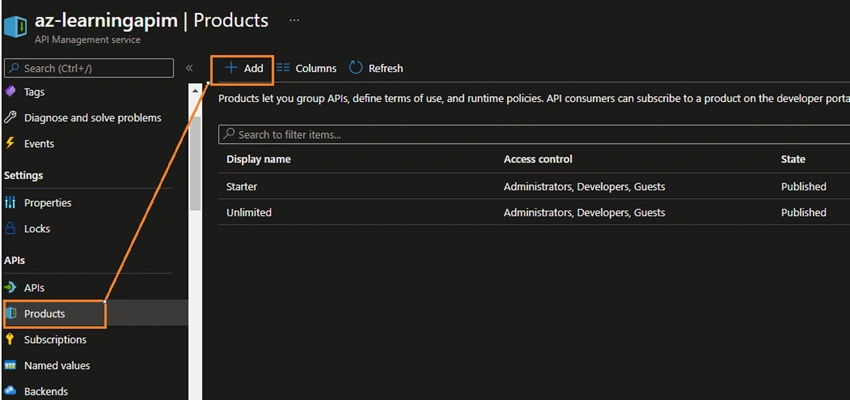Click the Properties sliders icon

point(10,203)
